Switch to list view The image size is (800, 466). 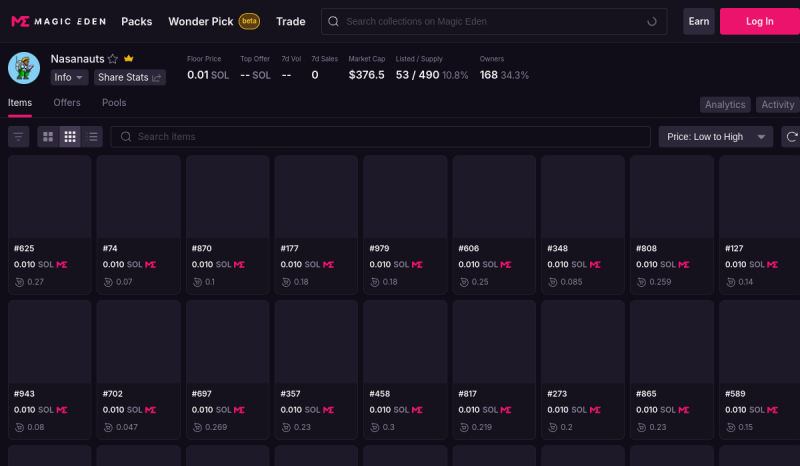(x=92, y=137)
